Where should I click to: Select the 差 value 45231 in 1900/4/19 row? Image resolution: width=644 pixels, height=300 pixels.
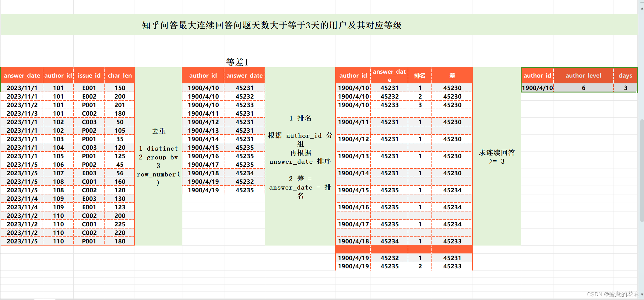tap(452, 258)
